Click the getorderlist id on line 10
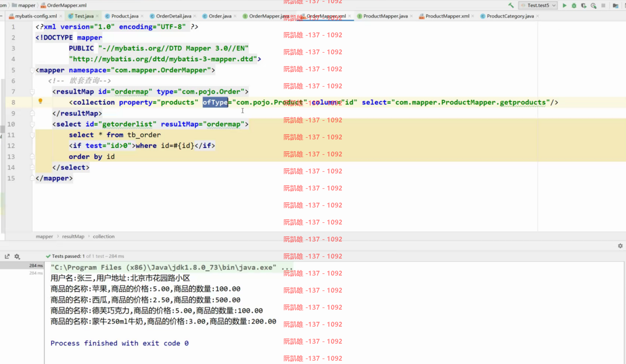 (127, 124)
